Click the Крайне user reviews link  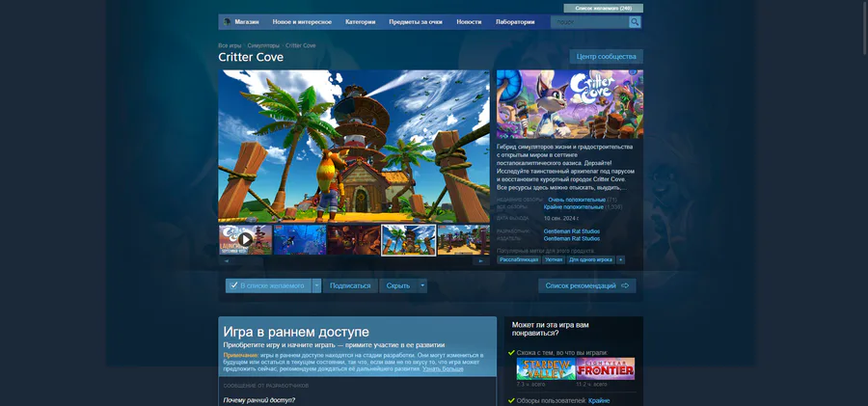[599, 400]
